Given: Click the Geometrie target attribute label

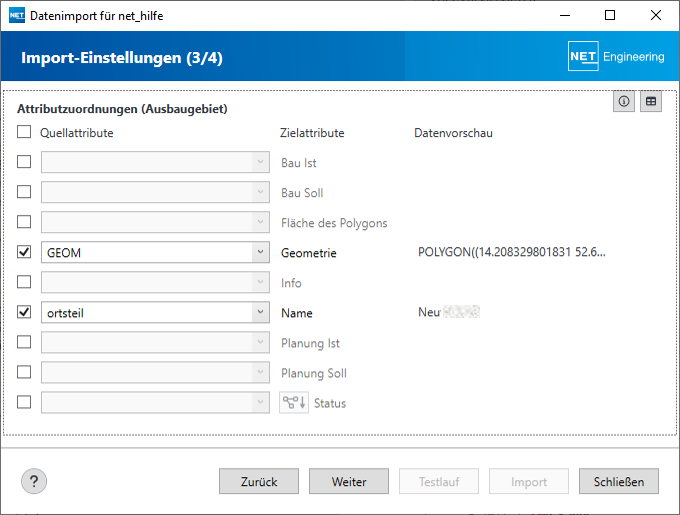Looking at the screenshot, I should [309, 253].
